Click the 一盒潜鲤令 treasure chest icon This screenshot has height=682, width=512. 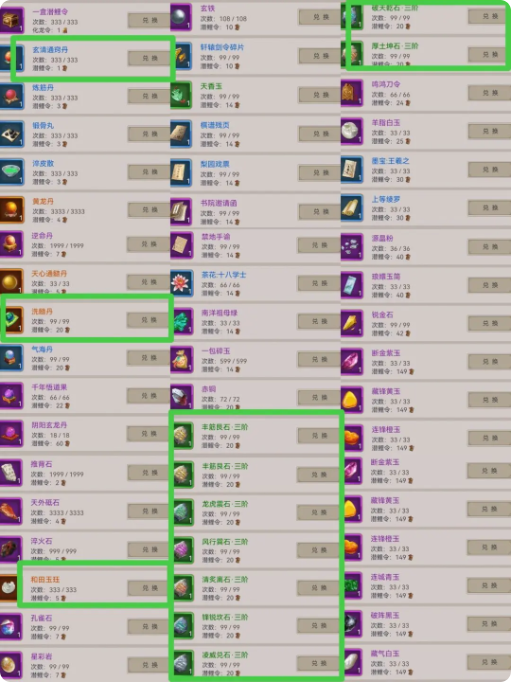coord(11,20)
